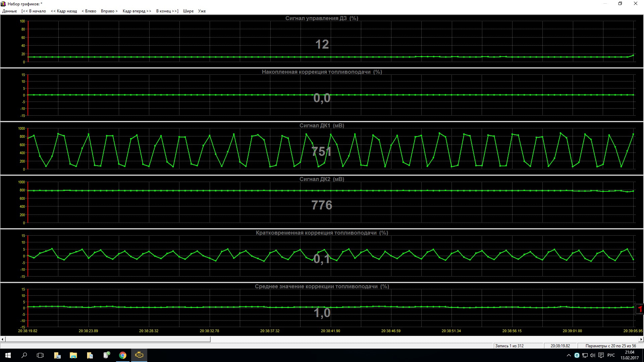Click 'Кратковременная коррекция топливоподачи' graph title
Image resolution: width=644 pixels, height=362 pixels.
pos(322,233)
